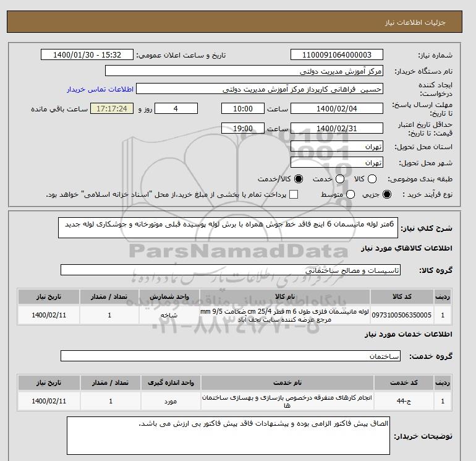Click the services table header نام خدمت
This screenshot has height=461, width=476.
point(287,382)
